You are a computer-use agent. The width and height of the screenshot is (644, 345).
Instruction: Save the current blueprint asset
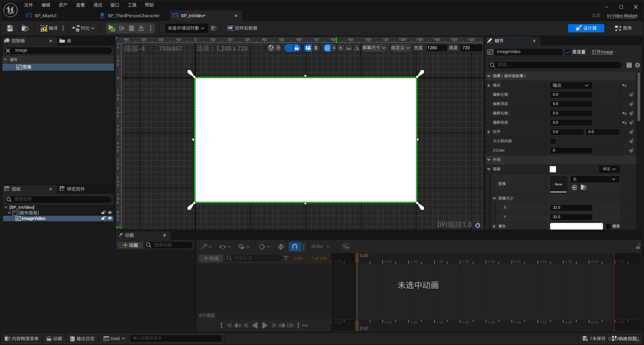coord(10,28)
